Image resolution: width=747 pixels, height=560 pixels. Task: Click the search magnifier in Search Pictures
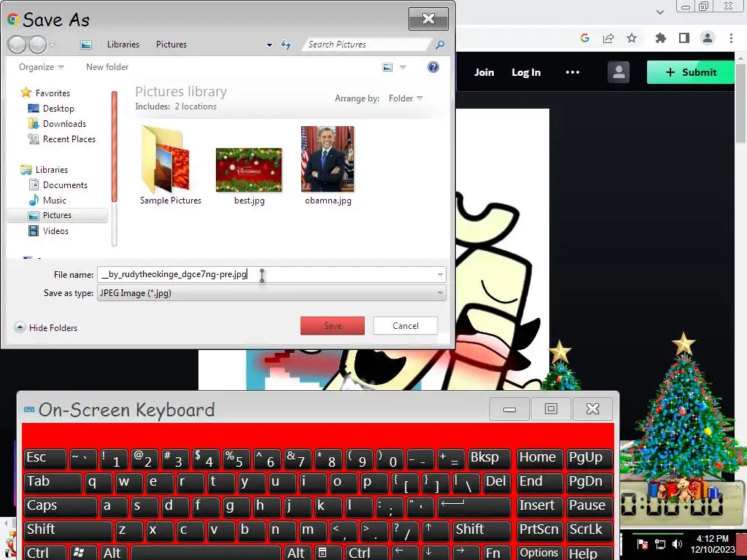[440, 44]
